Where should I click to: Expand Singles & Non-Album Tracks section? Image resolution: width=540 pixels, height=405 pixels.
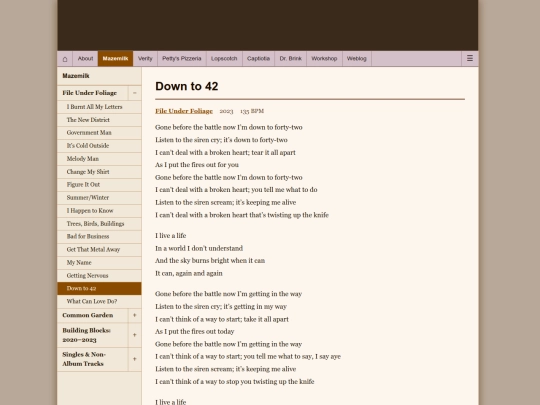pos(135,359)
